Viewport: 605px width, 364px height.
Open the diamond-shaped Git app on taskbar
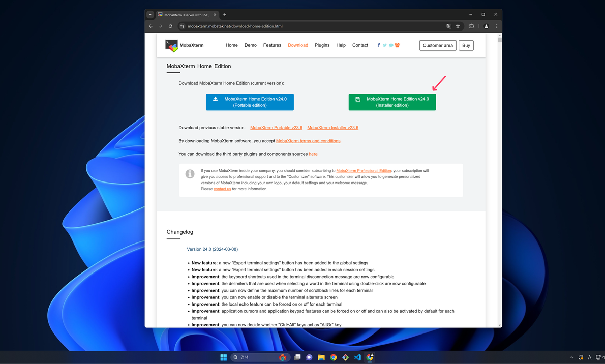click(345, 357)
